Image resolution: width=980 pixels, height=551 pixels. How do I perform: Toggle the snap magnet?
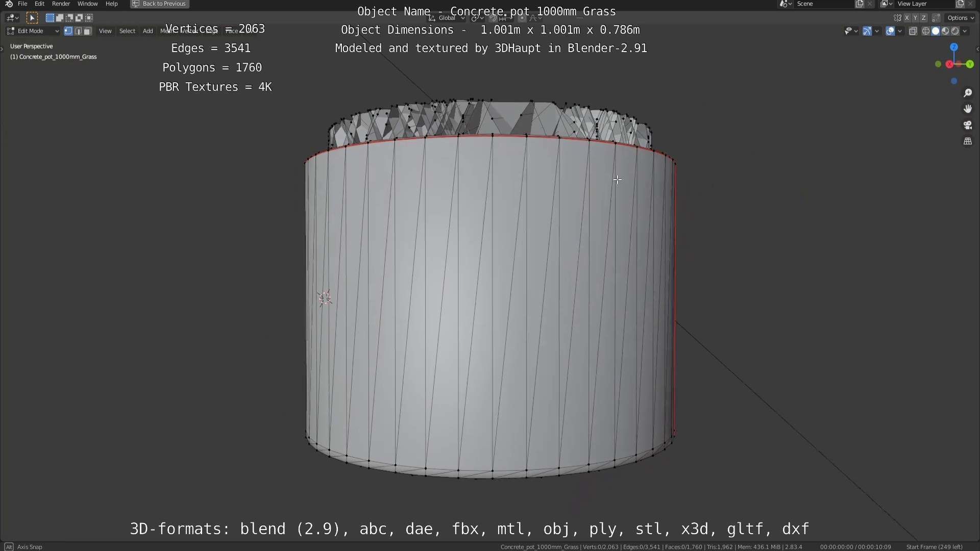tap(493, 18)
